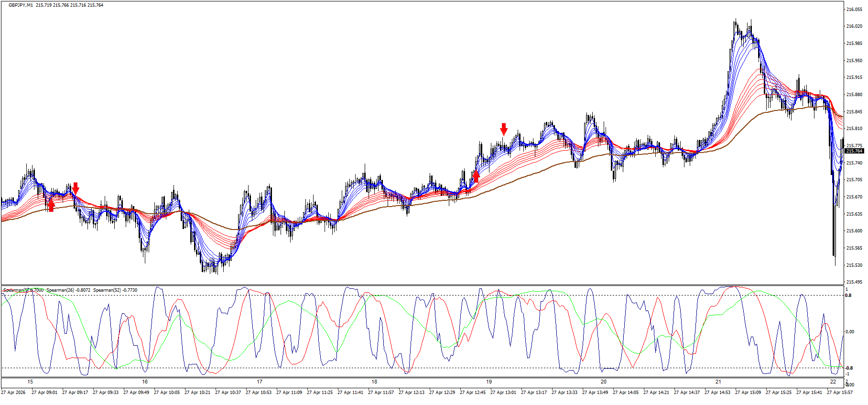
Task: Click the red up arrow near 12:45
Action: coord(476,176)
